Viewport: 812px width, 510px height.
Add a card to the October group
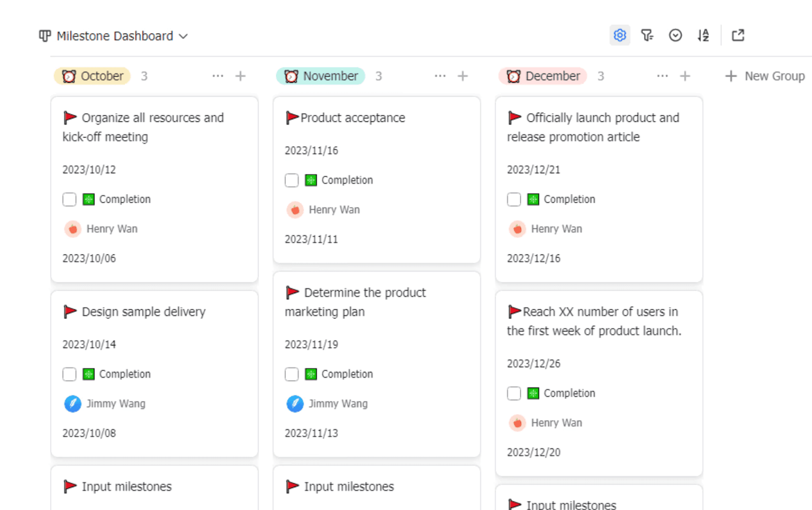[241, 76]
